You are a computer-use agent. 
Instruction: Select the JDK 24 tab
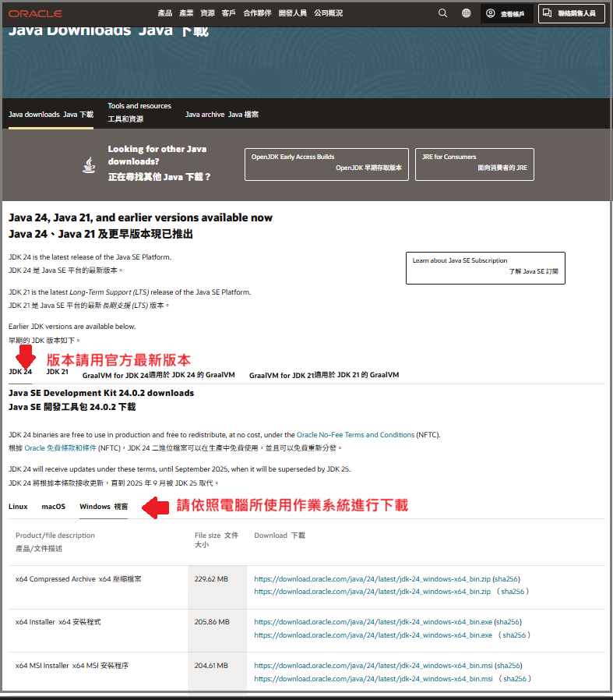20,372
